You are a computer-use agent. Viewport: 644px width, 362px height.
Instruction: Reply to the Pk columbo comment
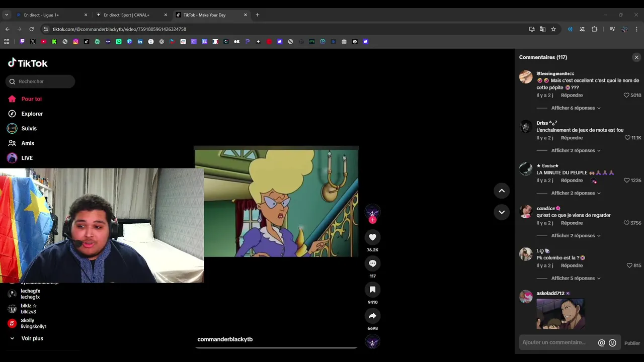[572, 265]
